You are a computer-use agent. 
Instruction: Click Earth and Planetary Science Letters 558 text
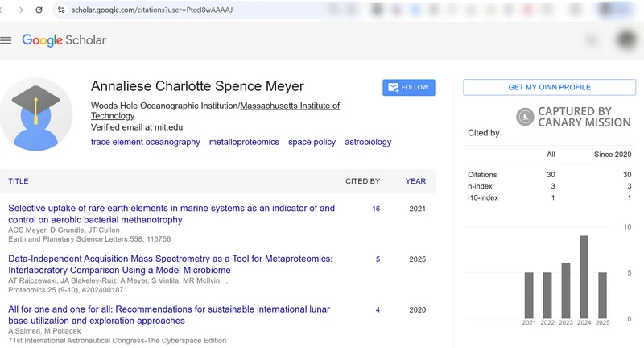coord(89,239)
